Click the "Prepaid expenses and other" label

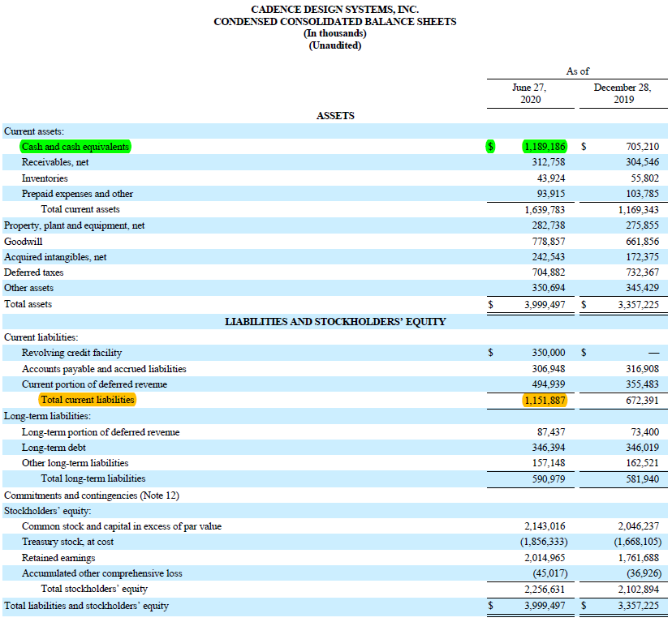(x=78, y=194)
